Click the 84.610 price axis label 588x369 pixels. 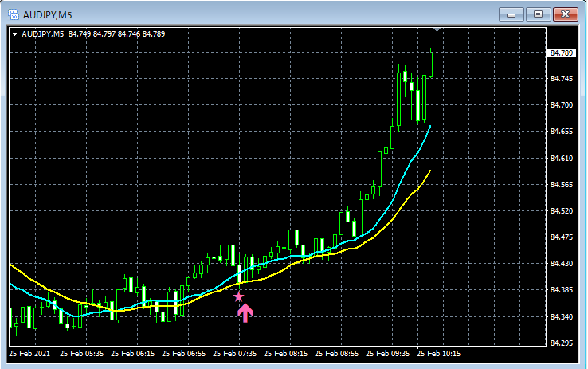pos(562,159)
